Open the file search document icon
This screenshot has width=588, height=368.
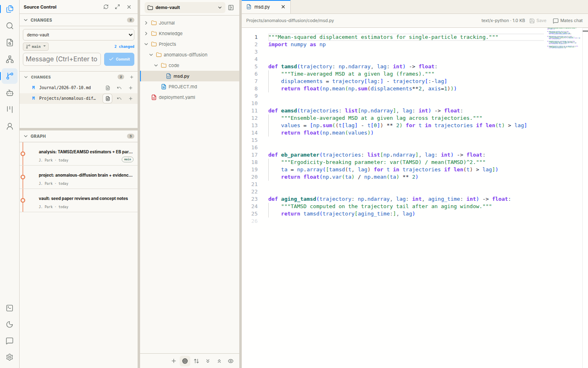10,43
